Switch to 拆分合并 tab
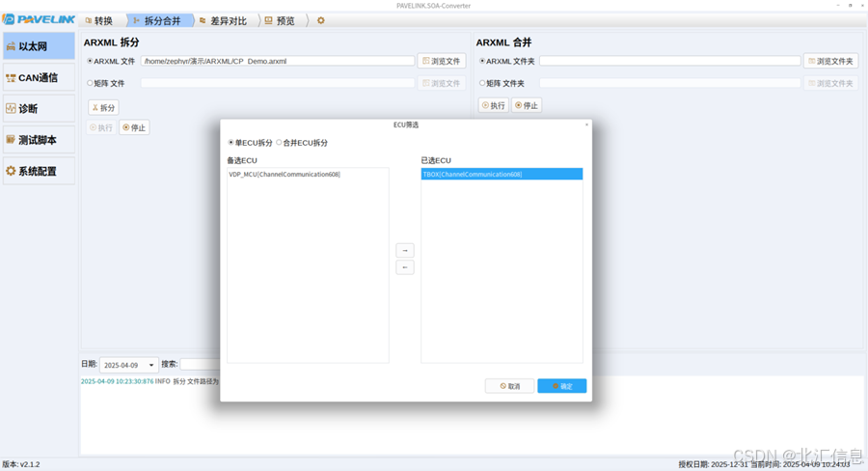868x471 pixels. (x=158, y=20)
